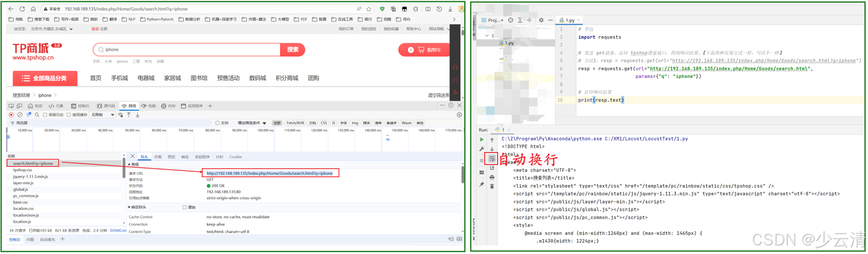Toggle the Img filter chip
Viewport: 868px width, 254px height.
(355, 123)
